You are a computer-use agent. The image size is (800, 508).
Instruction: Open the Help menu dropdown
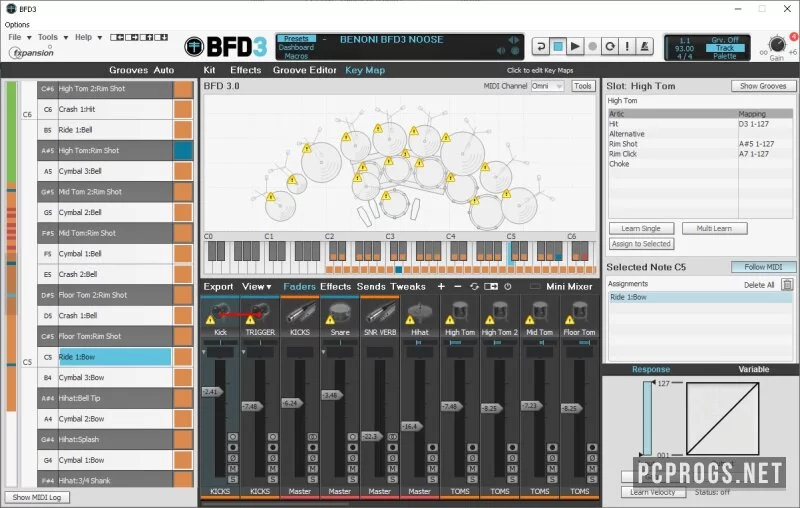(88, 37)
